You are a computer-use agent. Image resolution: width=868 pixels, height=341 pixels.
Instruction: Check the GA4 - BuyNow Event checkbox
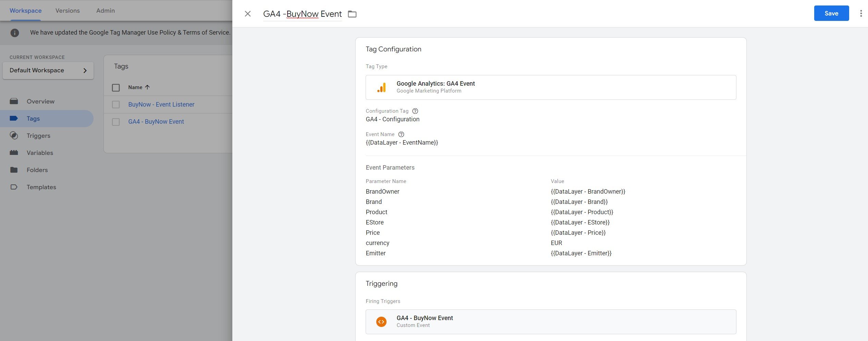[x=116, y=122]
